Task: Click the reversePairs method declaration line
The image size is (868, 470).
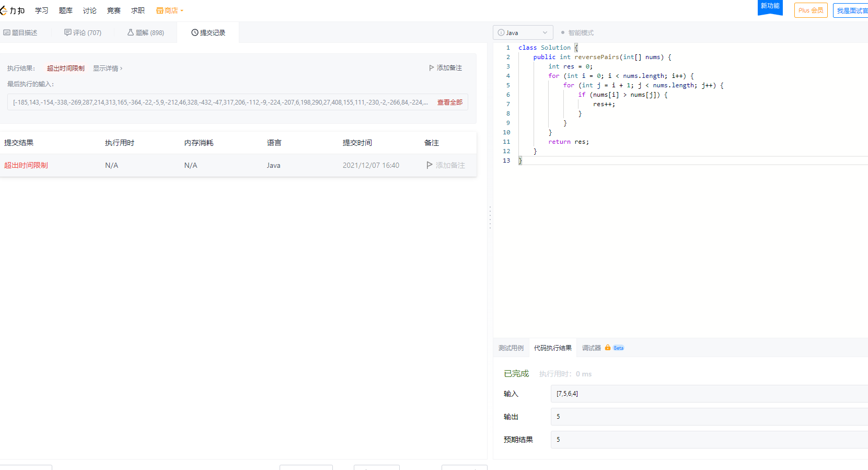Action: point(602,57)
